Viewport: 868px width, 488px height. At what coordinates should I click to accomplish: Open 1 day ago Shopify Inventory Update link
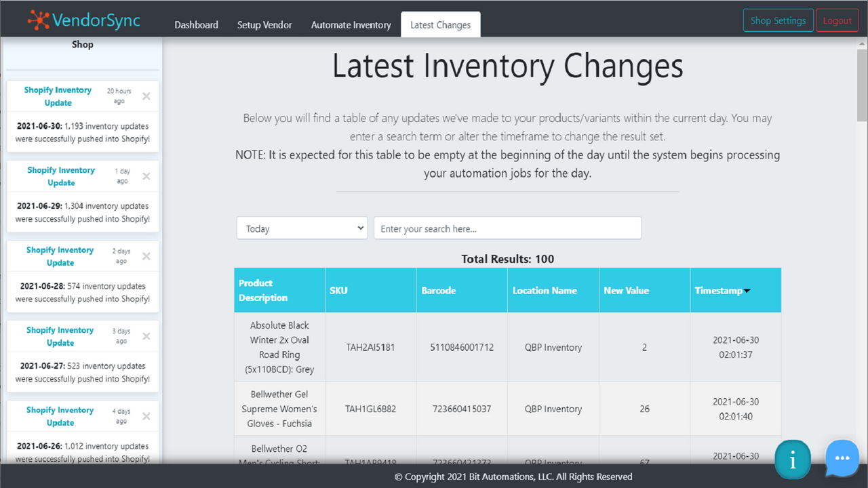tap(61, 176)
